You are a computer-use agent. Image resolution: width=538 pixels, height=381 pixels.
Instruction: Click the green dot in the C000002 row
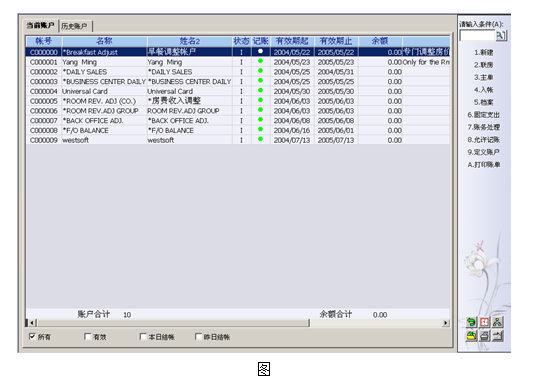point(260,71)
